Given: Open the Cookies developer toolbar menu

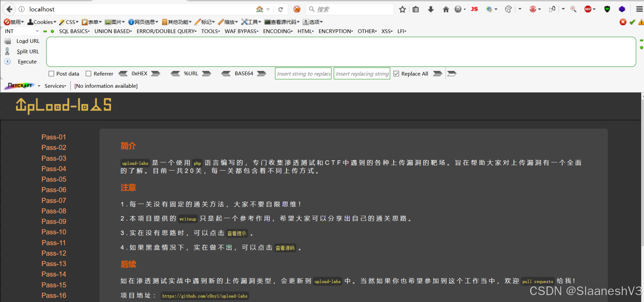Looking at the screenshot, I should [42, 22].
